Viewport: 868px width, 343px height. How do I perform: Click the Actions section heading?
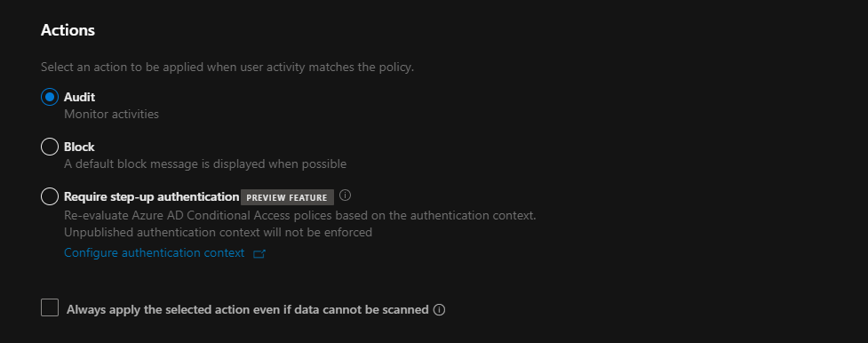coord(68,30)
